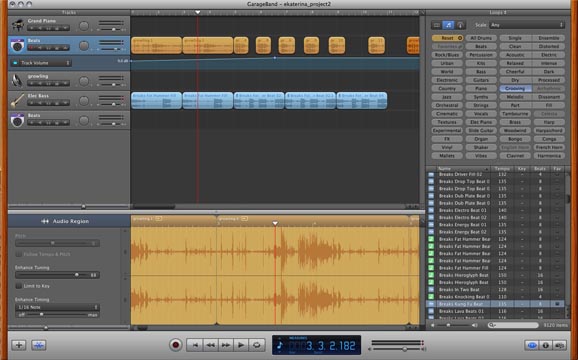Click the Reset loop filters button
Viewport: 578px width, 360px height.
447,38
